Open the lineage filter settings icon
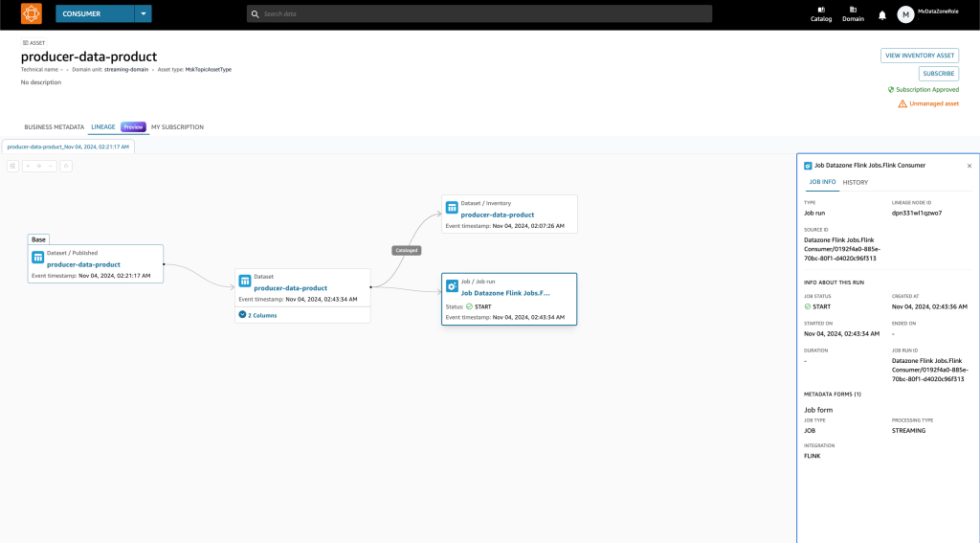Screen dimensions: 980x543 [12, 166]
